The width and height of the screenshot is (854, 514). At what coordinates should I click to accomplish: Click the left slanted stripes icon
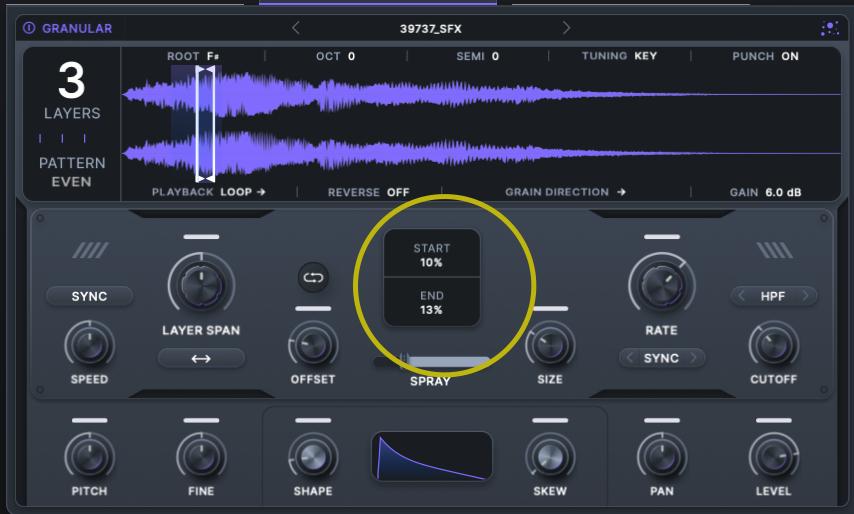pos(90,250)
